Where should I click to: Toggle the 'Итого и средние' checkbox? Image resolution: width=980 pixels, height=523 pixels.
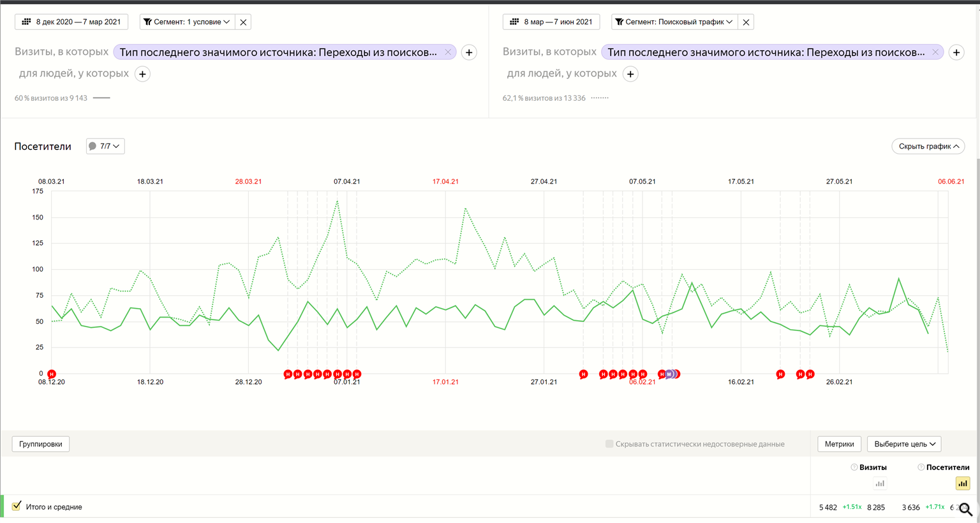[17, 506]
